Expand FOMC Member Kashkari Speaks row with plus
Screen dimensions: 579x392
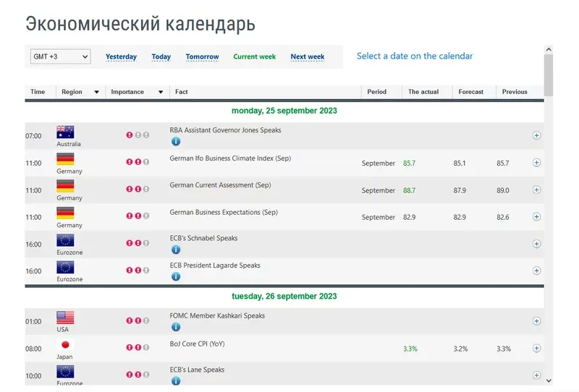click(536, 321)
